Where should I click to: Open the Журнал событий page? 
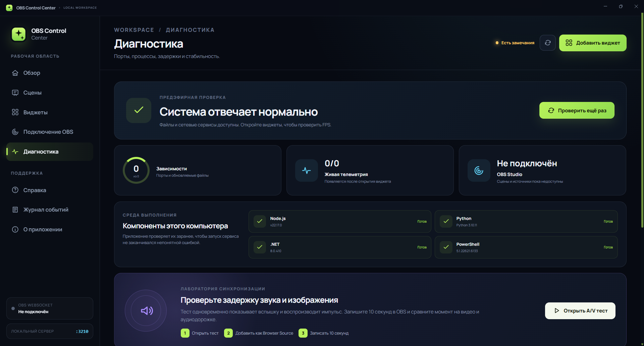50,210
